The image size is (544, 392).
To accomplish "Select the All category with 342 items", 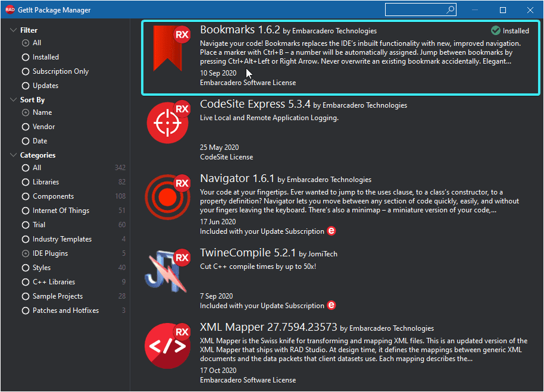I will pyautogui.click(x=31, y=168).
